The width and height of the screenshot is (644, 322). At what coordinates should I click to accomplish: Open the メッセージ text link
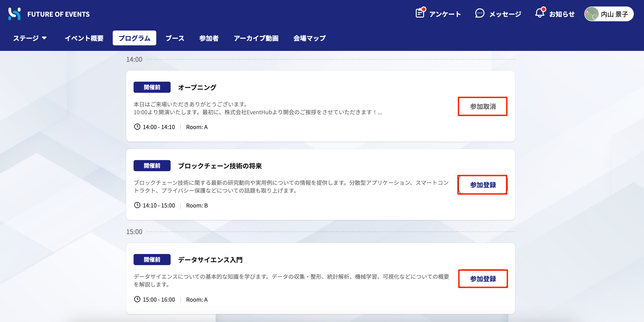click(505, 14)
